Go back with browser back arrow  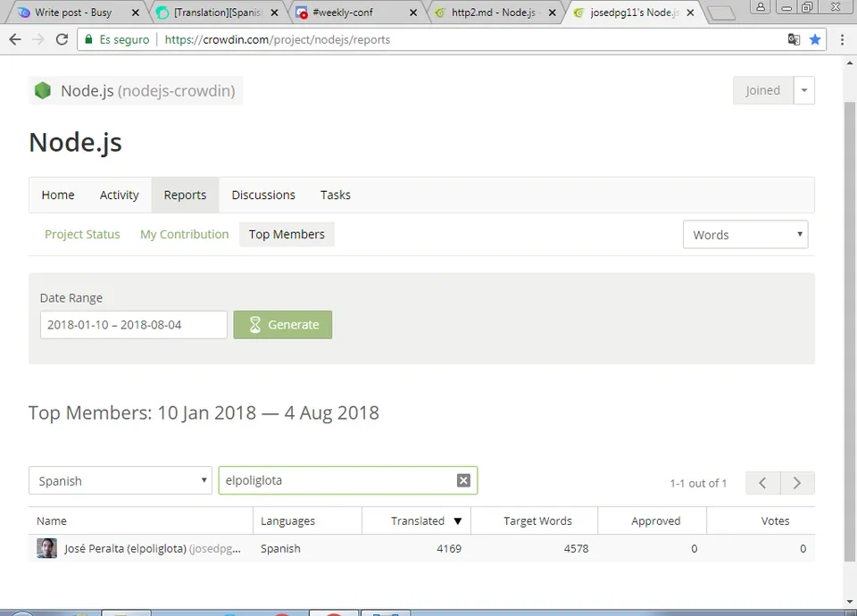15,39
